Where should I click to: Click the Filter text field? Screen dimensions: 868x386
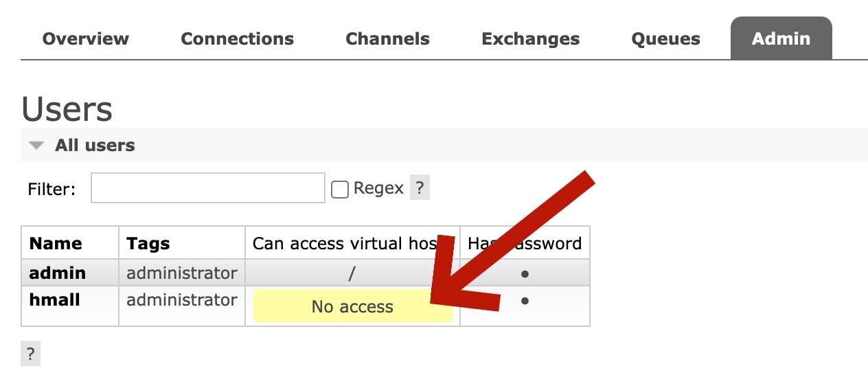207,188
